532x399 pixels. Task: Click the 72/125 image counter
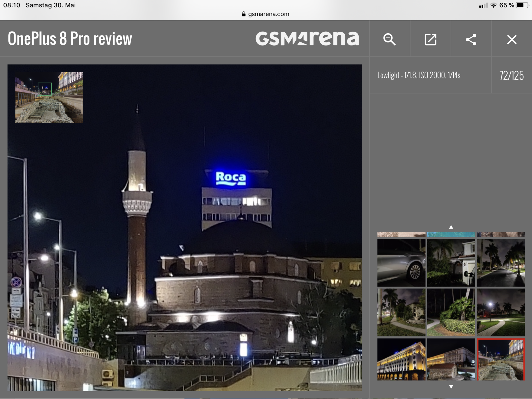point(511,75)
